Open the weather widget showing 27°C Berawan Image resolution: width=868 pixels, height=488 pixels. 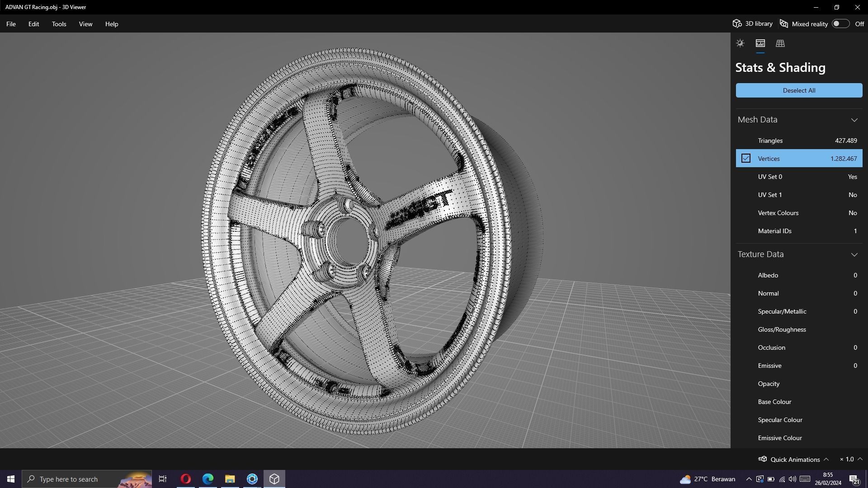pyautogui.click(x=708, y=479)
